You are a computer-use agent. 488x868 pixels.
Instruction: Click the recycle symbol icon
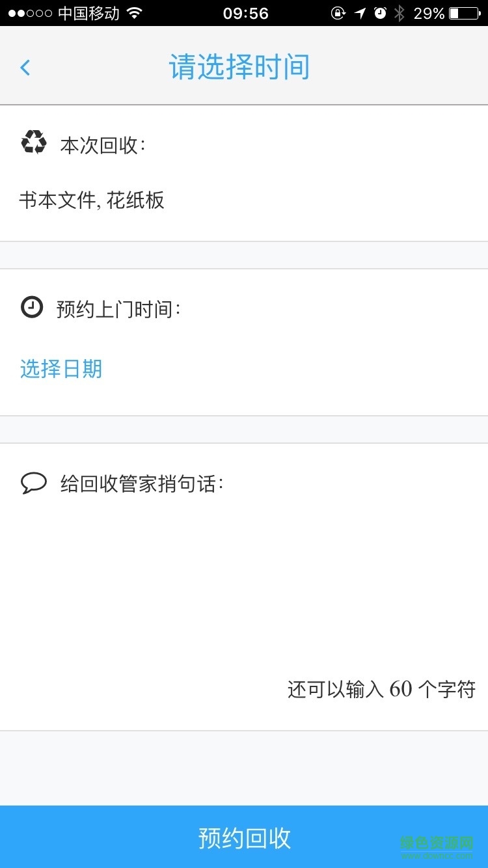point(34,142)
